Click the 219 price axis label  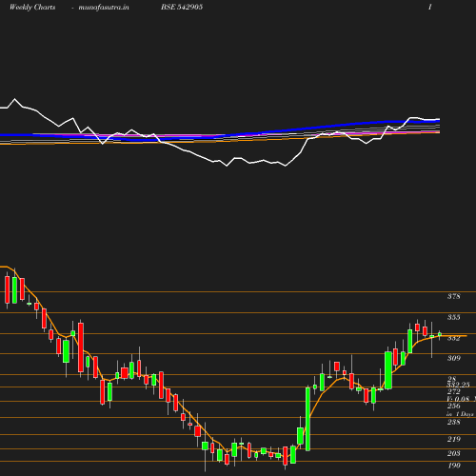pos(454,439)
